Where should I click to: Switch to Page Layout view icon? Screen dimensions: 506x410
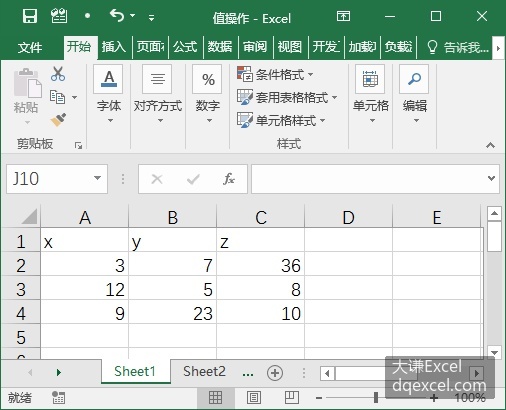(254, 397)
